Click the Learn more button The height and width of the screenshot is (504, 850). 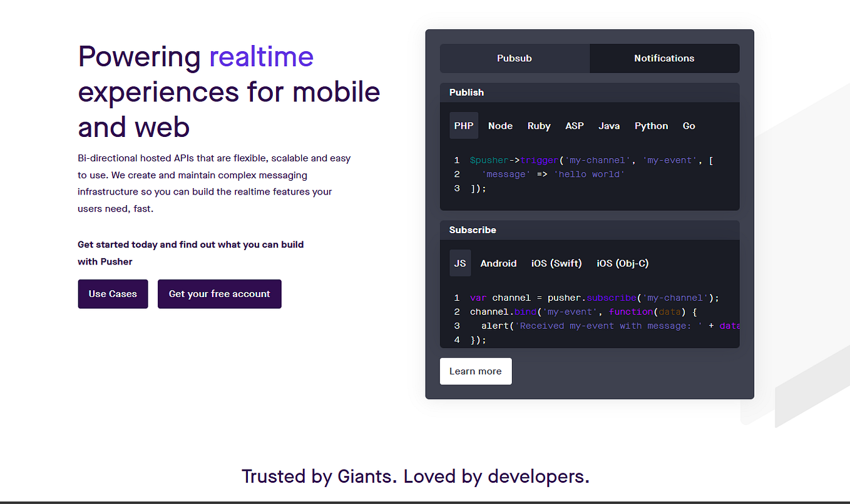[475, 371]
